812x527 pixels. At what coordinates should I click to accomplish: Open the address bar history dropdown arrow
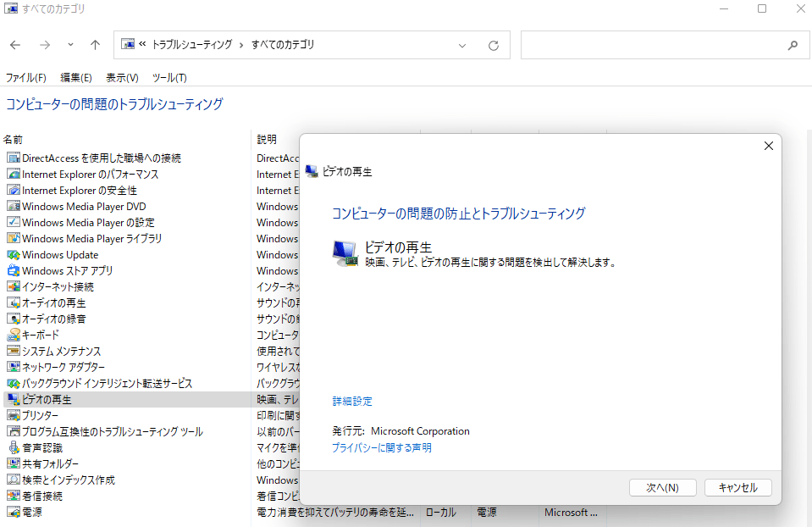[x=462, y=45]
